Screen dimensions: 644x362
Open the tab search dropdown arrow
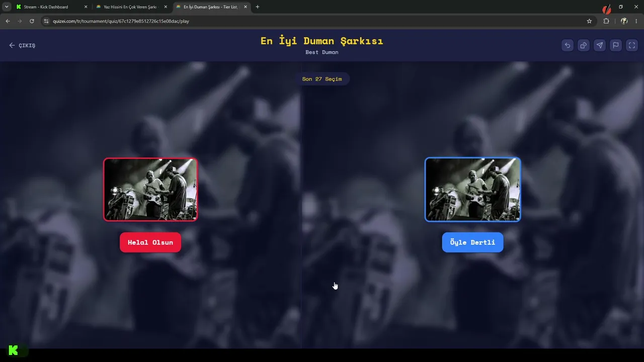[x=7, y=7]
